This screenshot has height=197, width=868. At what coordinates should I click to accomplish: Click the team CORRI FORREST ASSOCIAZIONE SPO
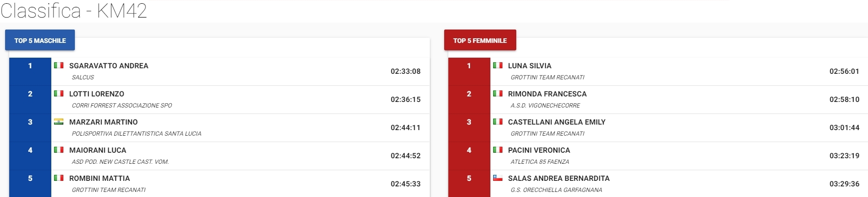pos(122,106)
